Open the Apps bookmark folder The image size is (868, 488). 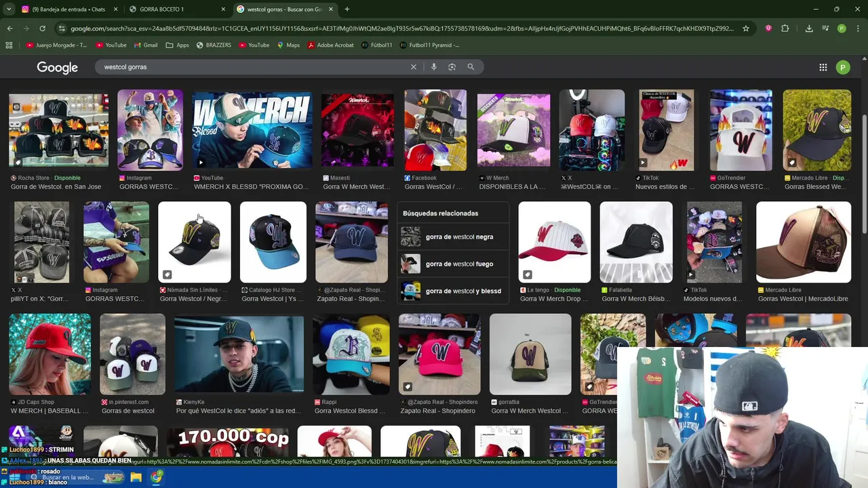tap(177, 45)
